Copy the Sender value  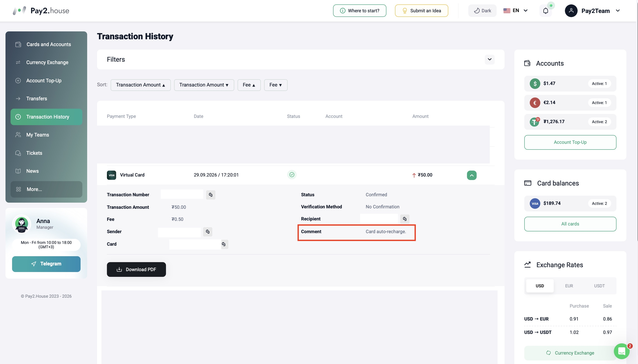[207, 232]
